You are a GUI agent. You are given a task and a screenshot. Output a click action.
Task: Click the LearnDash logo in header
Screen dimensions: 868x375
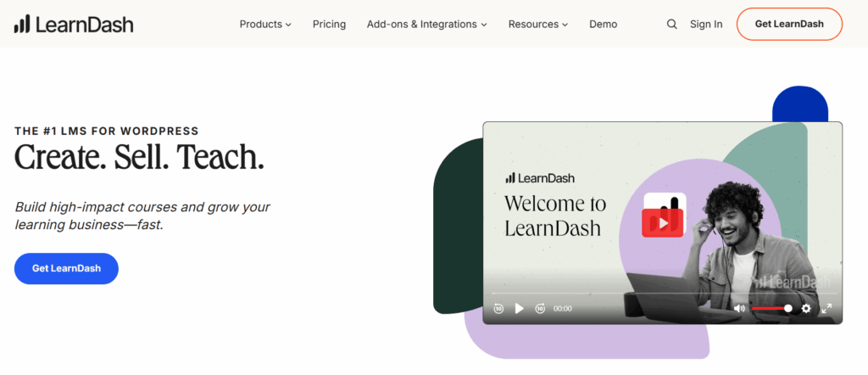tap(74, 25)
